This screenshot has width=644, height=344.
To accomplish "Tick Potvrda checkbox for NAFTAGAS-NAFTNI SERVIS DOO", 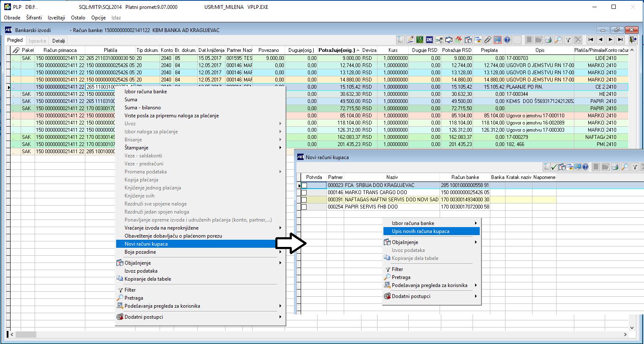I will click(x=304, y=200).
